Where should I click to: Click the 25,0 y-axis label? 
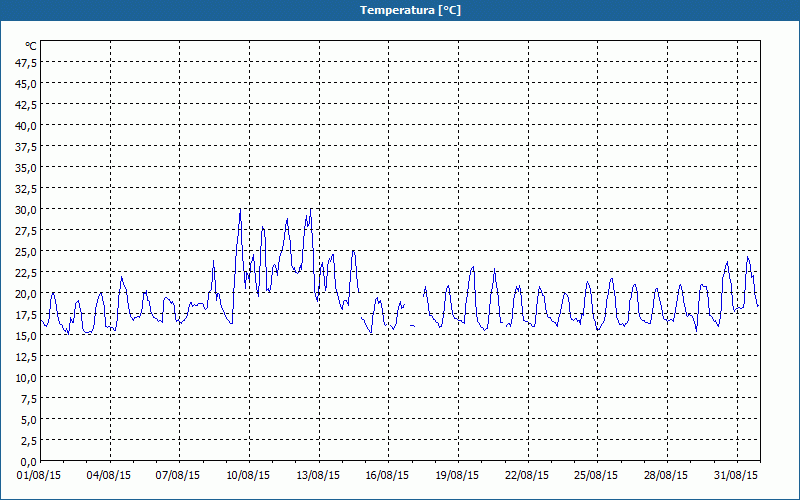coord(27,252)
